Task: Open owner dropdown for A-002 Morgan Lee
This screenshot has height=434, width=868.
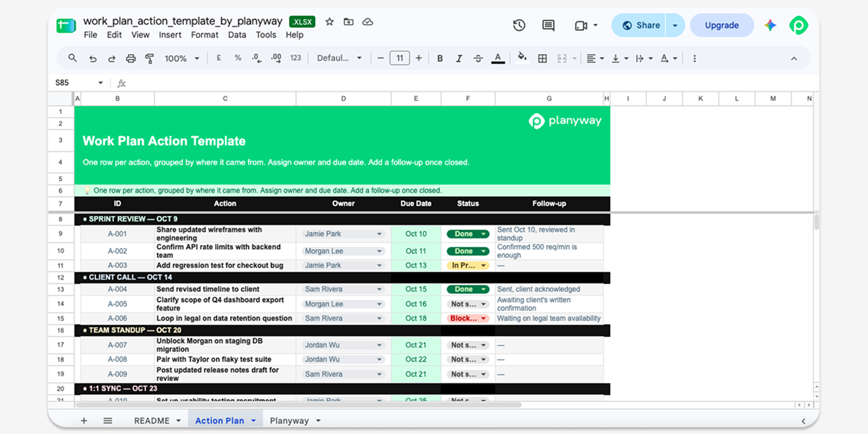Action: [x=379, y=251]
